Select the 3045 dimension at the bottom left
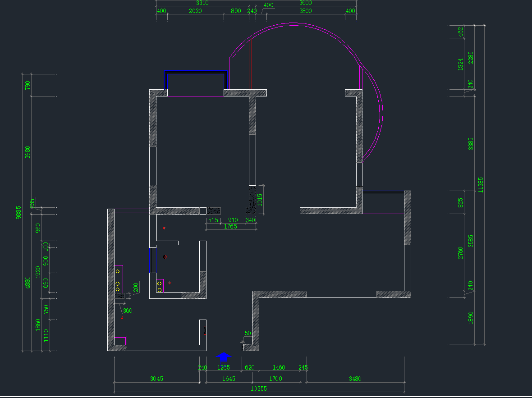Image resolution: width=532 pixels, height=398 pixels. pos(156,379)
